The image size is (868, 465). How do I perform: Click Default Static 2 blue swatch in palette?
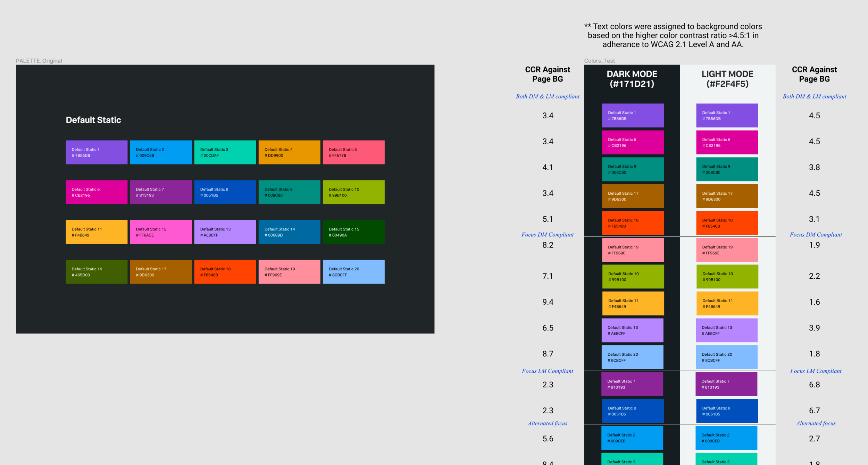coord(161,152)
